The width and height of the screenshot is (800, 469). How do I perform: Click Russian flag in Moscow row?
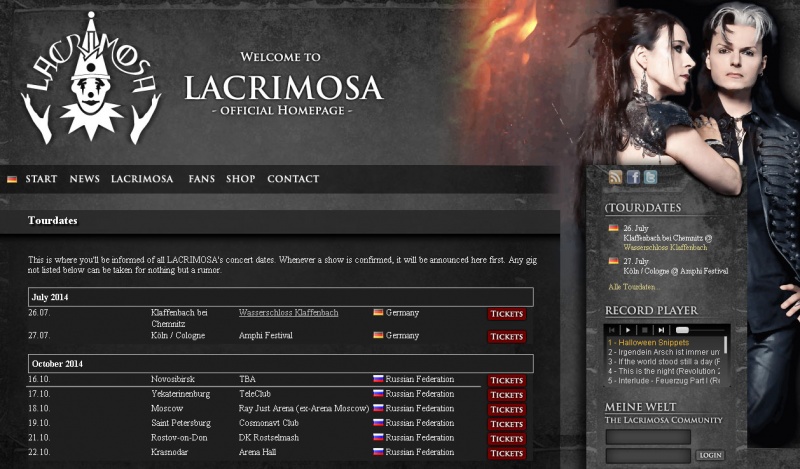[378, 408]
